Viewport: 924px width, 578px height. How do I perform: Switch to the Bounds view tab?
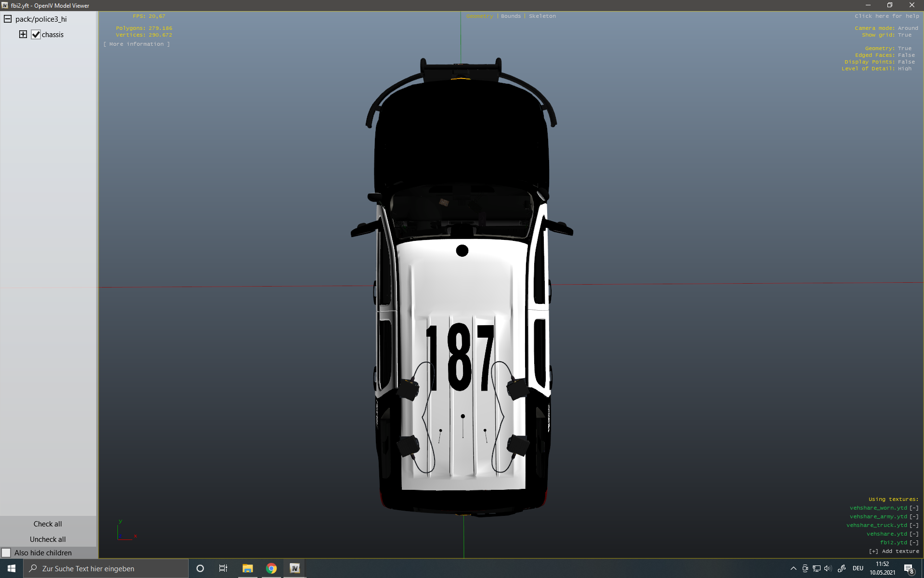(x=511, y=16)
